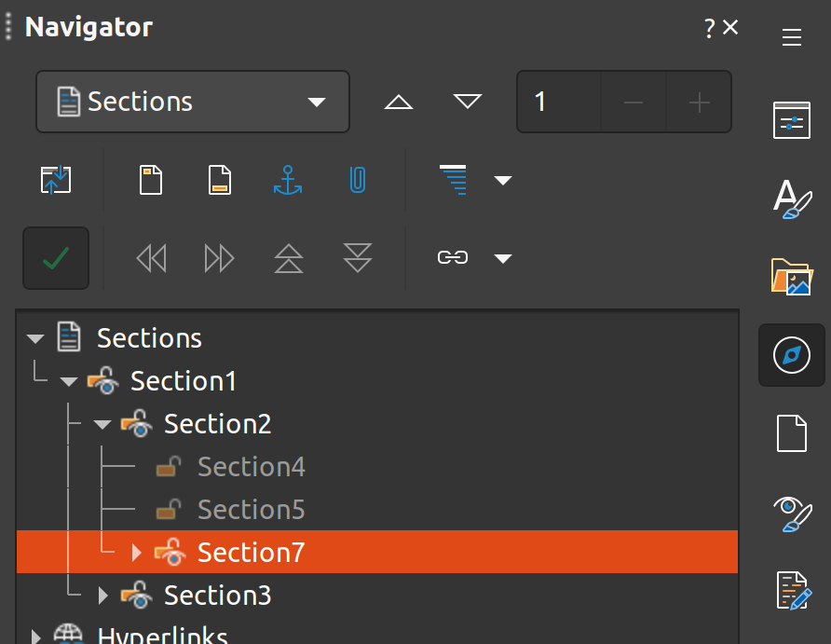The height and width of the screenshot is (644, 831).
Task: Click the Toggle Master View icon
Action: 56,180
